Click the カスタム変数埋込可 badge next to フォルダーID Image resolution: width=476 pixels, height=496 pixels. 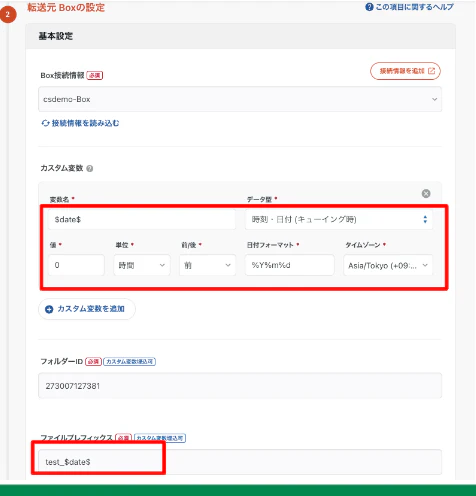click(129, 361)
